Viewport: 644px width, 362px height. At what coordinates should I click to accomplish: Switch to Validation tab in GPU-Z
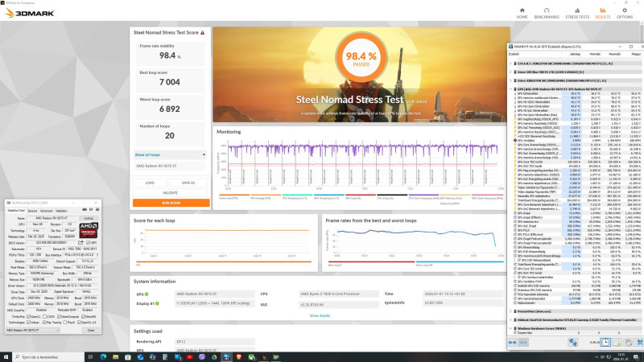click(x=61, y=211)
